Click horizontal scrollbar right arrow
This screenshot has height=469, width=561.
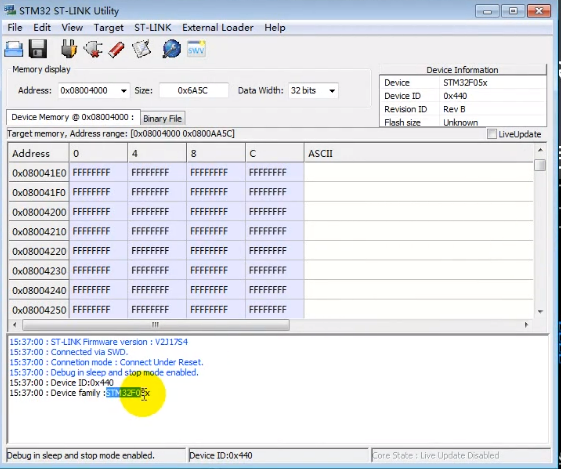(526, 324)
